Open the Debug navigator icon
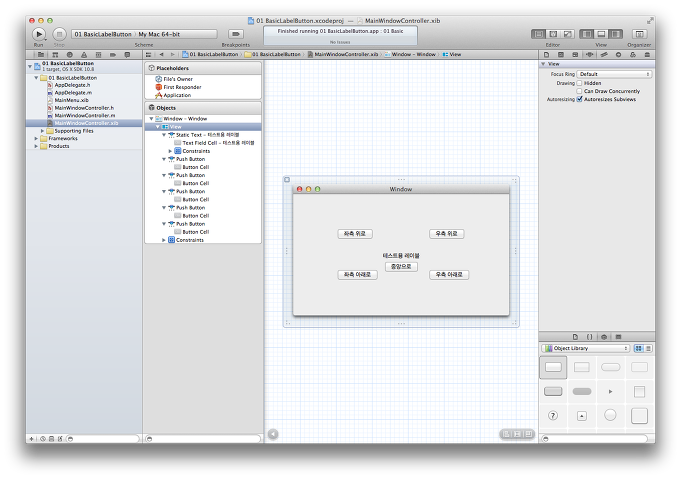This screenshot has width=681, height=479. [98, 55]
